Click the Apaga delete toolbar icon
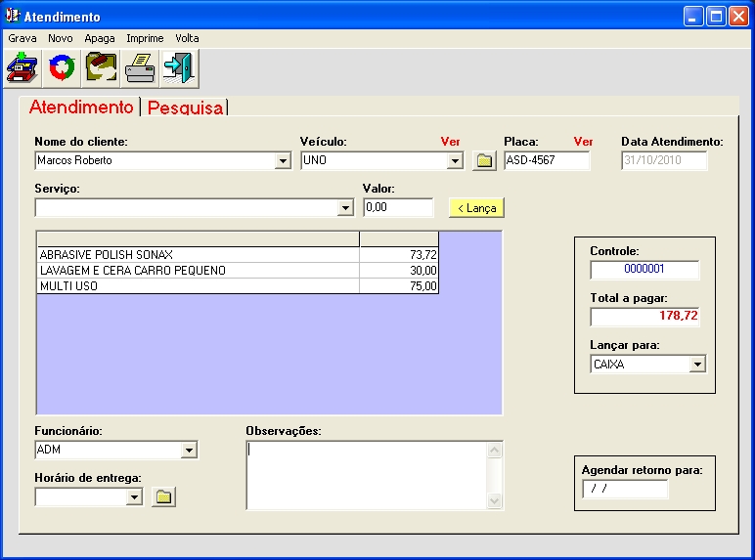Screen dimensions: 755x560 (x=100, y=68)
